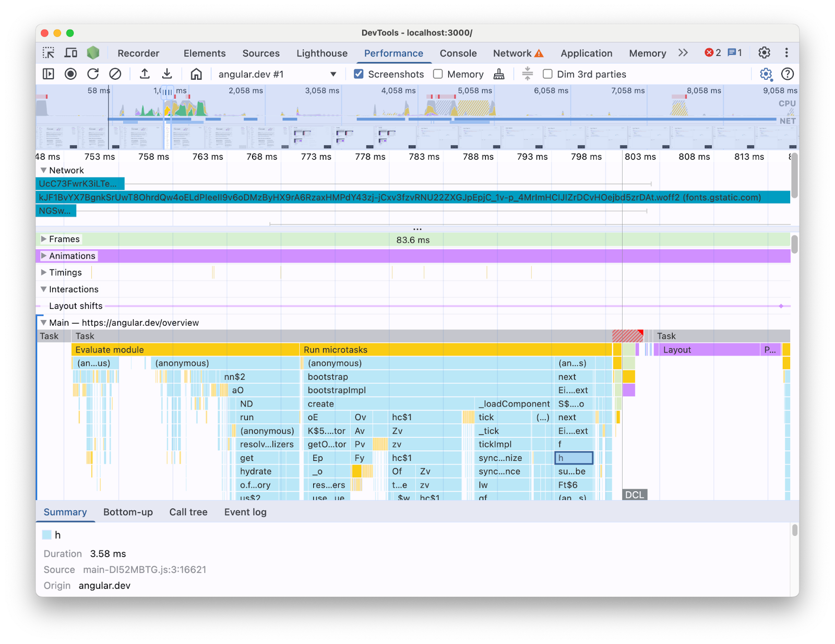Download the current performance profile
Image resolution: width=835 pixels, height=644 pixels.
(x=167, y=74)
